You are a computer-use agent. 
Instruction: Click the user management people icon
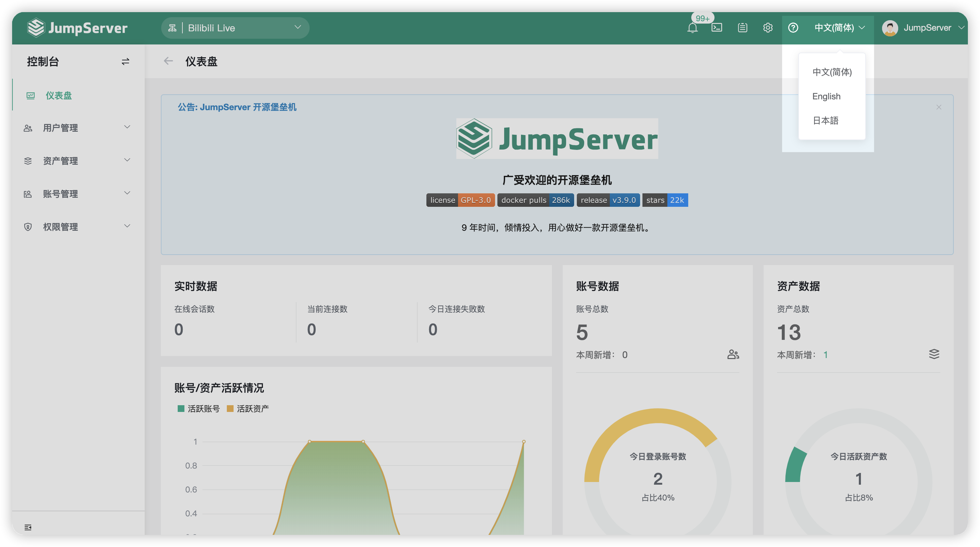tap(28, 128)
